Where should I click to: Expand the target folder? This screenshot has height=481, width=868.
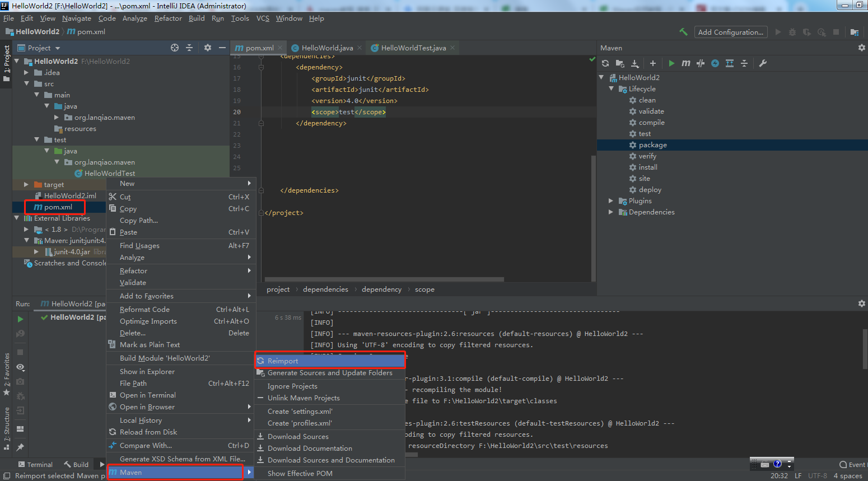pyautogui.click(x=26, y=184)
